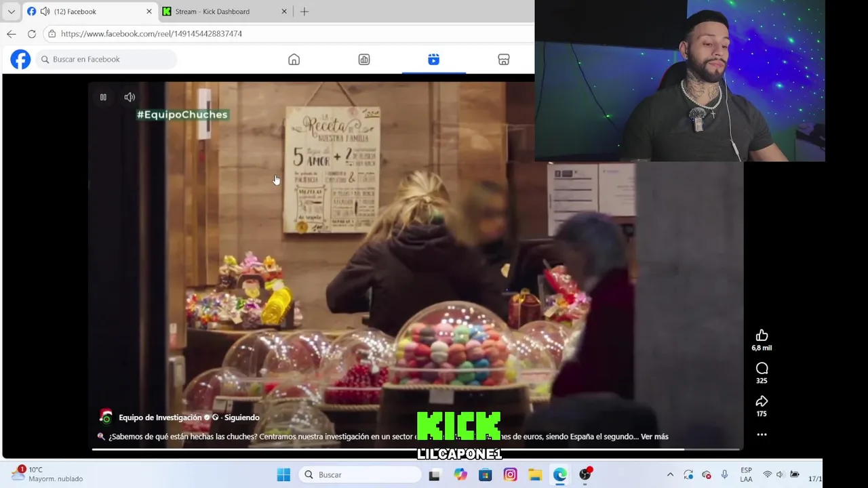The width and height of the screenshot is (868, 488).
Task: Click the browser address bar URL
Action: (x=151, y=34)
